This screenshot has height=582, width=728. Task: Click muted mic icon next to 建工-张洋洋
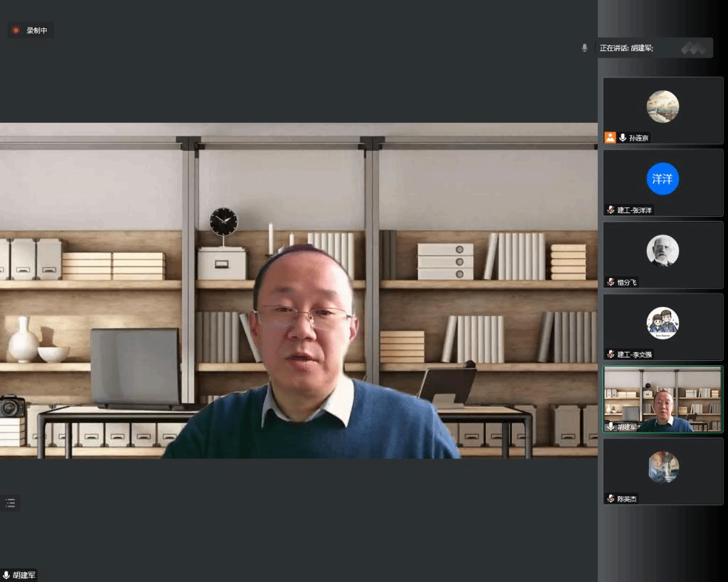click(x=610, y=210)
